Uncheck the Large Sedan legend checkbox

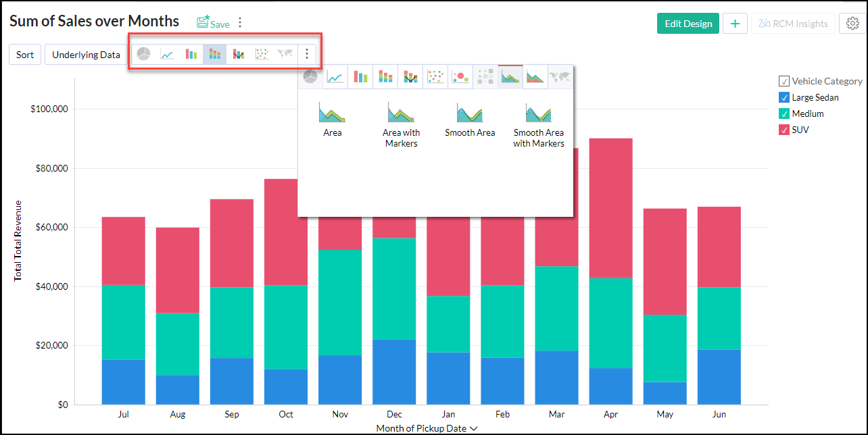(784, 97)
